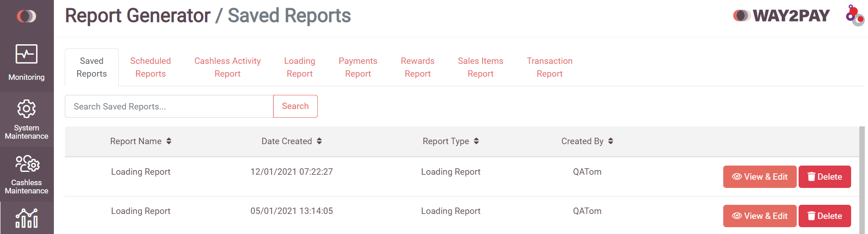The image size is (868, 234).
Task: Sort by Date Created column arrows
Action: [x=319, y=141]
